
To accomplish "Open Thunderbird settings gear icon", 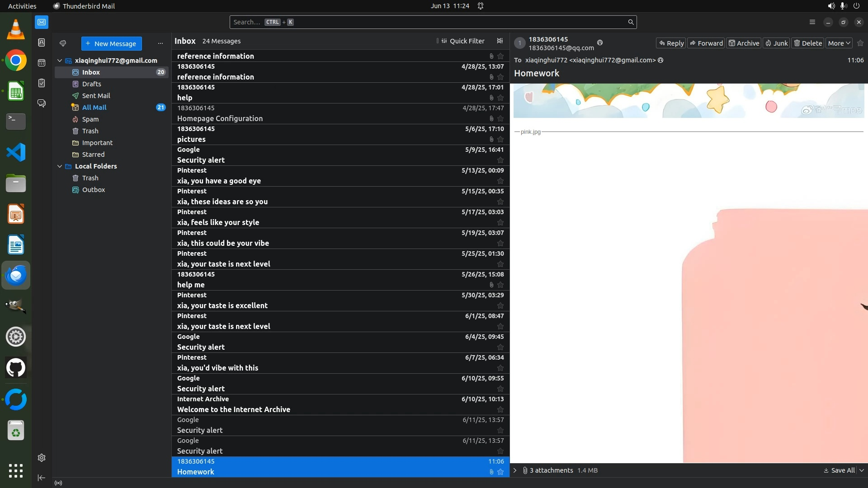I will [x=42, y=458].
